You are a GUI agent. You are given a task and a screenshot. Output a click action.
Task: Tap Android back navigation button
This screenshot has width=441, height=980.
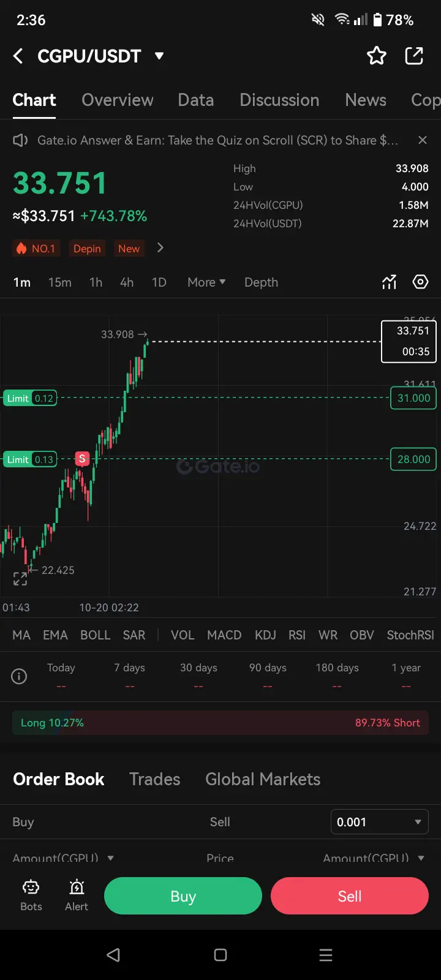click(x=113, y=955)
